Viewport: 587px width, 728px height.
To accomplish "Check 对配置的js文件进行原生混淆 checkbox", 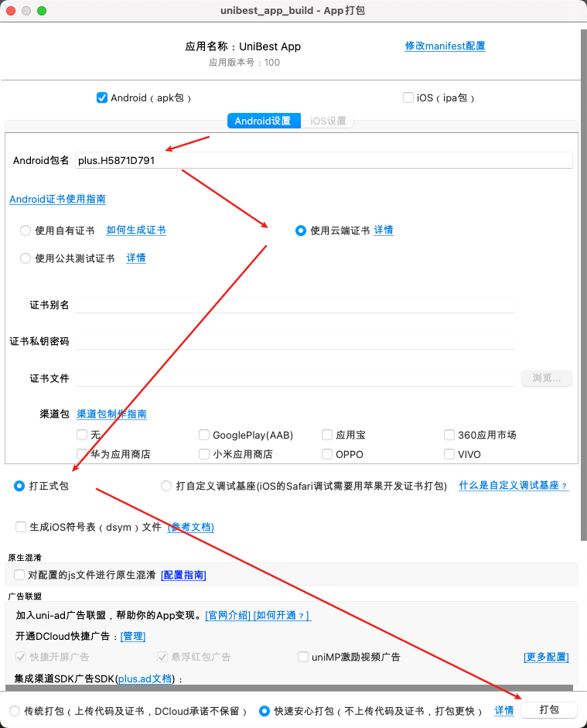I will click(x=19, y=575).
